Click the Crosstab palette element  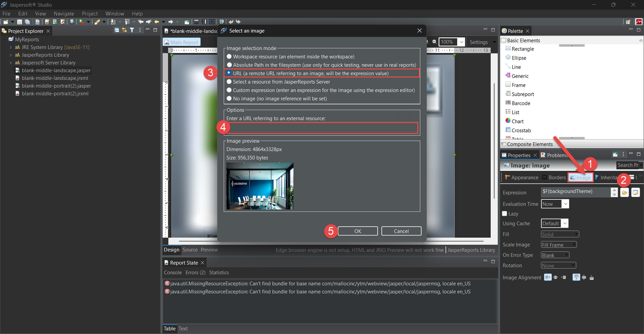pos(521,131)
